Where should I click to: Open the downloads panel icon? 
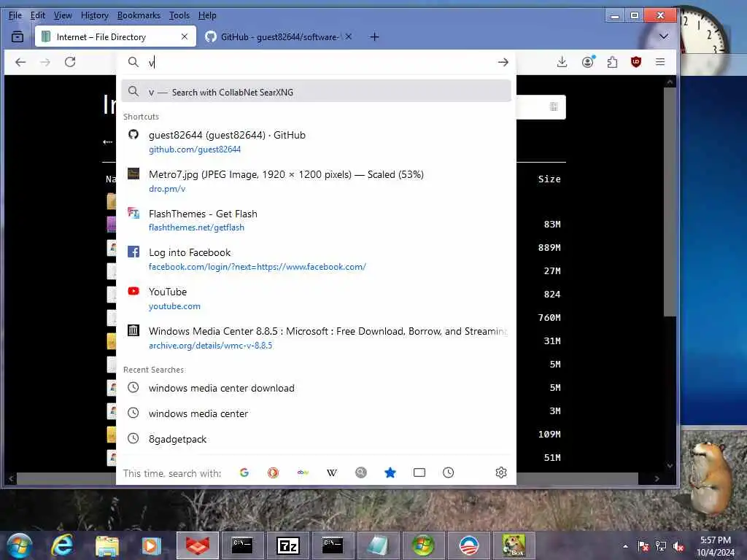click(x=562, y=62)
